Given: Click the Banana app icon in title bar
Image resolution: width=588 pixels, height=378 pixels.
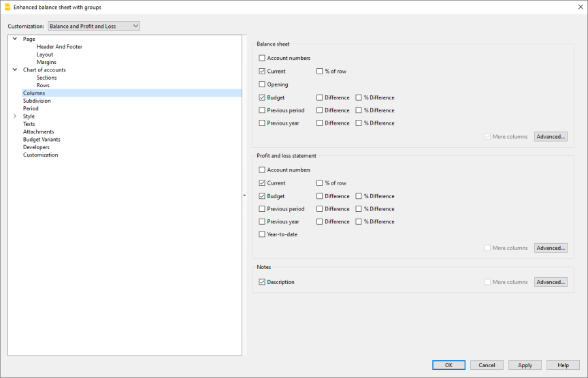Looking at the screenshot, I should 7,7.
